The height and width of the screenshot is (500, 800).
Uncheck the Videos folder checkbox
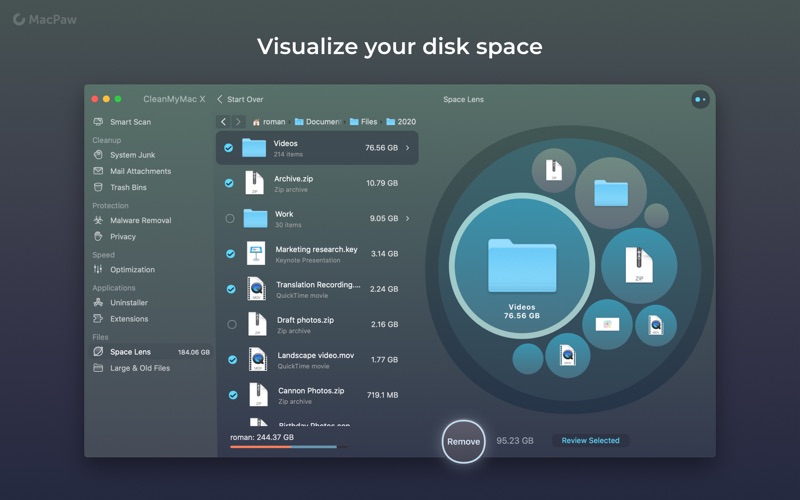point(229,148)
